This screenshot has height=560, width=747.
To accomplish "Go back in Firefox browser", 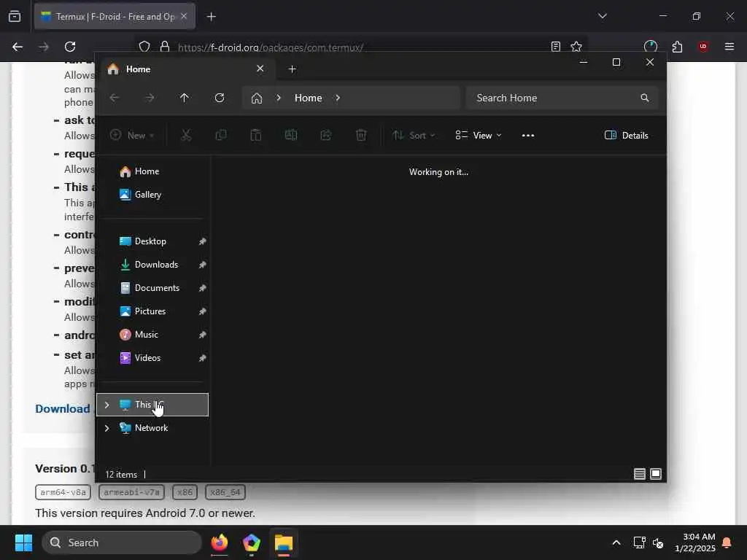I will [18, 47].
